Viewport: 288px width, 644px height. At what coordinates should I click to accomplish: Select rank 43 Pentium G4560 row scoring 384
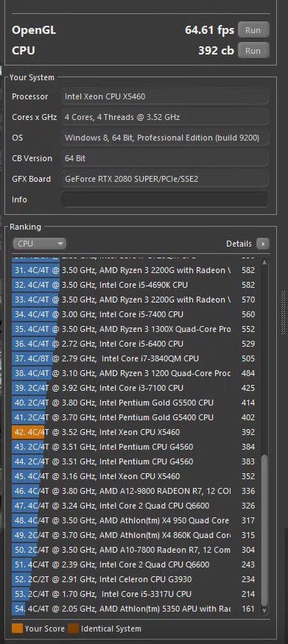coord(134,447)
